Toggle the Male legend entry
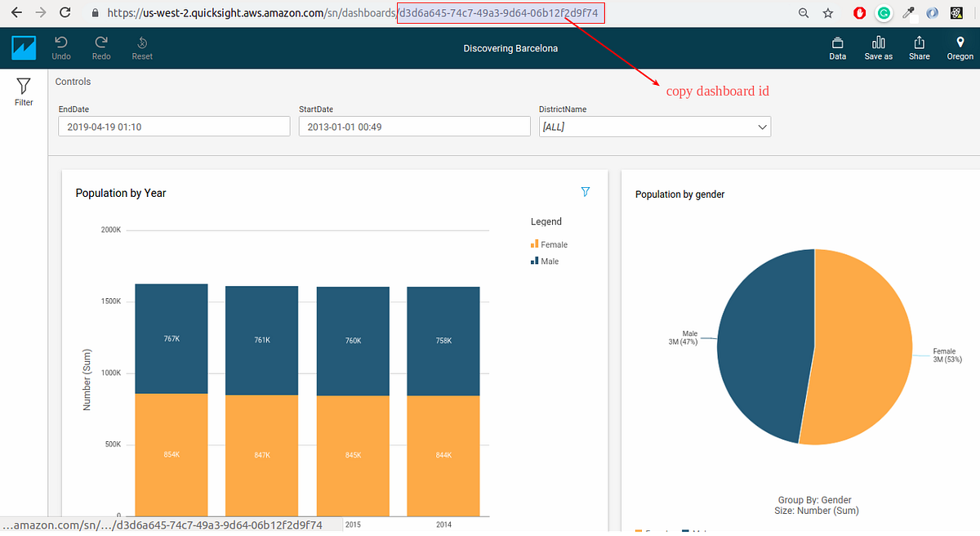 point(545,261)
